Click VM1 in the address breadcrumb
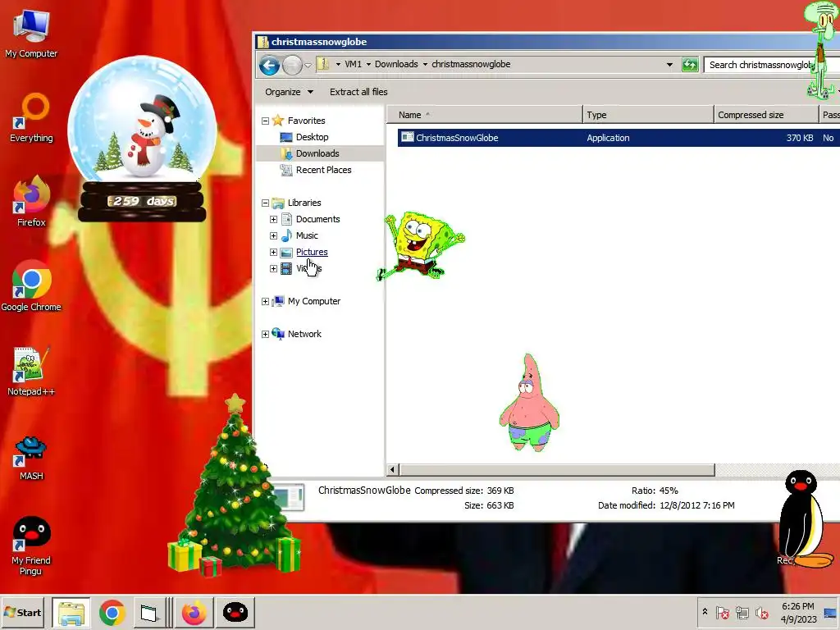Screen dimensions: 840x630 [x=353, y=64]
